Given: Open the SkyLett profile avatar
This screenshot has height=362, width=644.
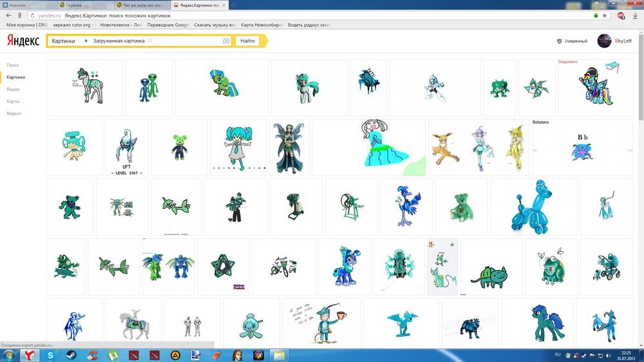Looking at the screenshot, I should (604, 41).
